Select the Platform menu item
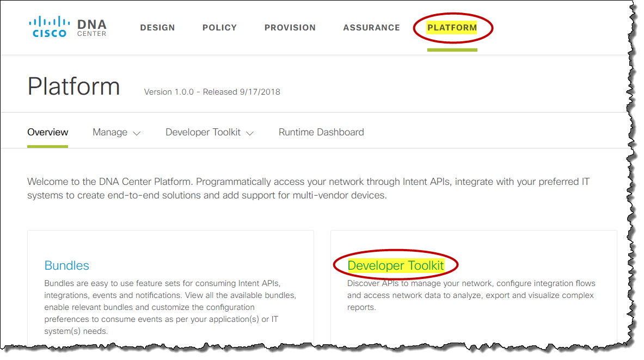Screen dimensions: 644x360 click(x=452, y=28)
